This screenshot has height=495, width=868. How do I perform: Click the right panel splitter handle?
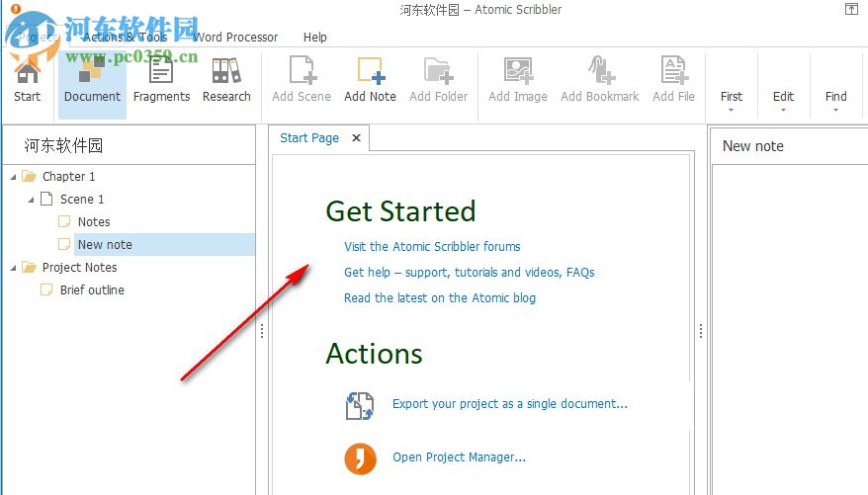pos(701,331)
